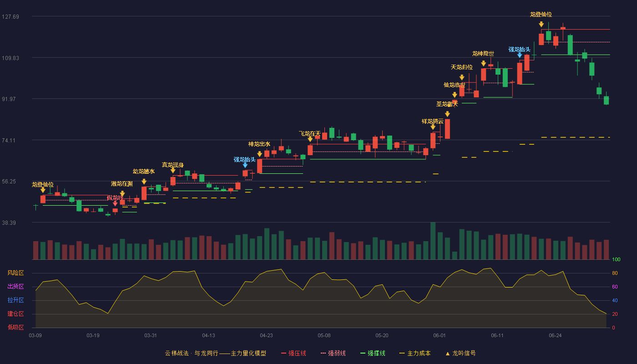
Task: Click the arrow marker below 幼龙嬉水 label
Action: [144, 182]
